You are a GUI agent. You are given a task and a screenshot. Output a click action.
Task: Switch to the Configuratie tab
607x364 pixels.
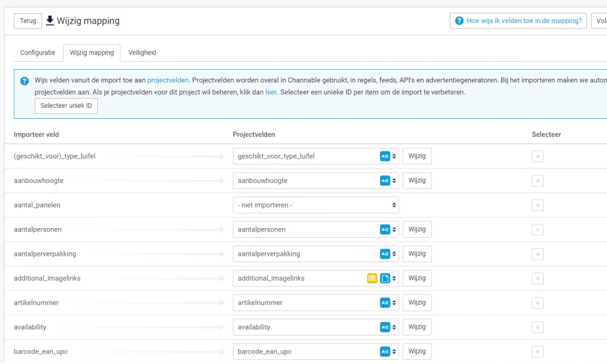[38, 53]
